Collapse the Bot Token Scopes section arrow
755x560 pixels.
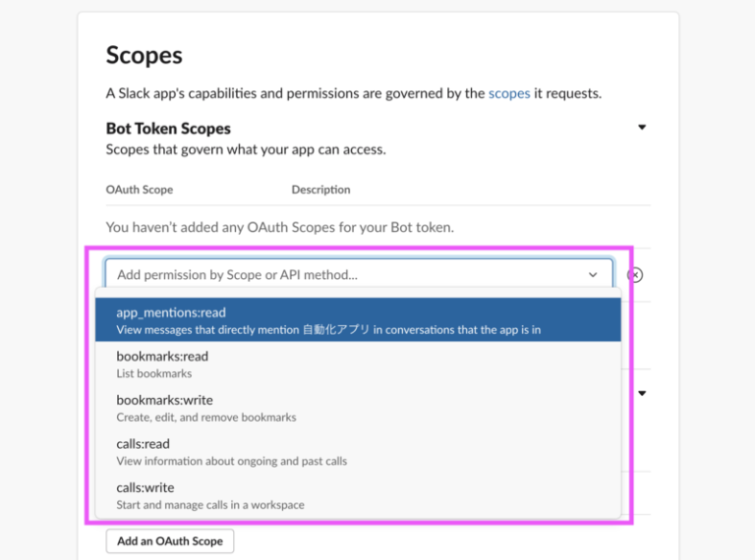pyautogui.click(x=642, y=128)
